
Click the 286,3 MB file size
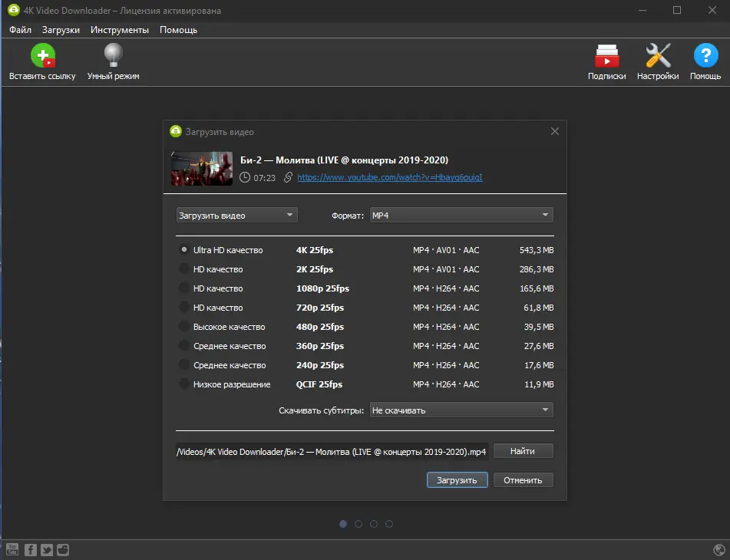537,269
